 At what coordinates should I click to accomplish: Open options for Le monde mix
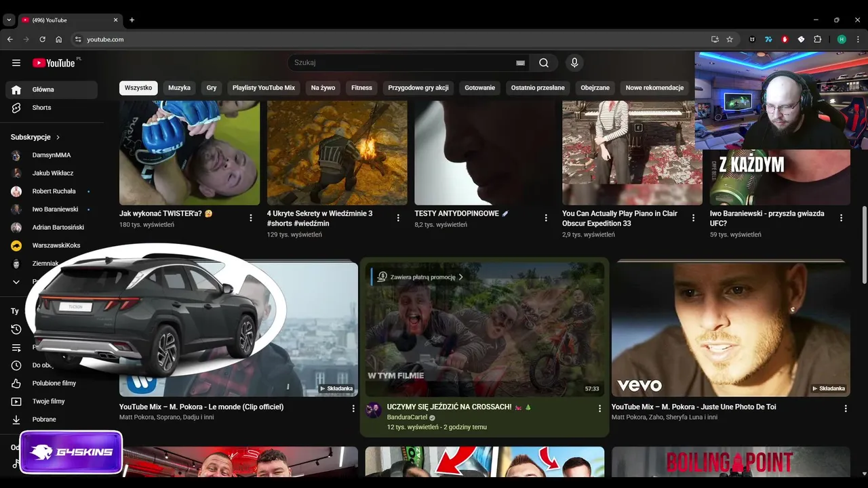[x=353, y=409]
